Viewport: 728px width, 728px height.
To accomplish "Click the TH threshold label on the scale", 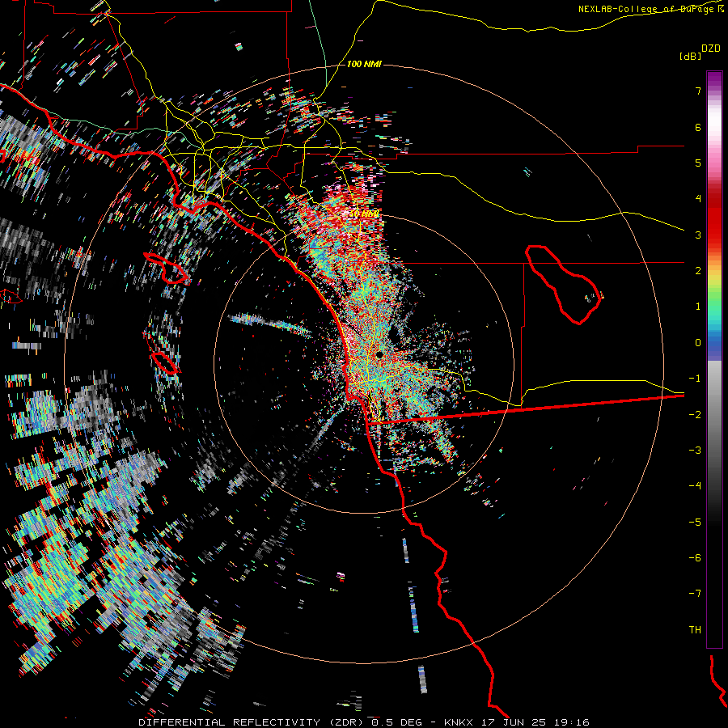I will click(695, 630).
